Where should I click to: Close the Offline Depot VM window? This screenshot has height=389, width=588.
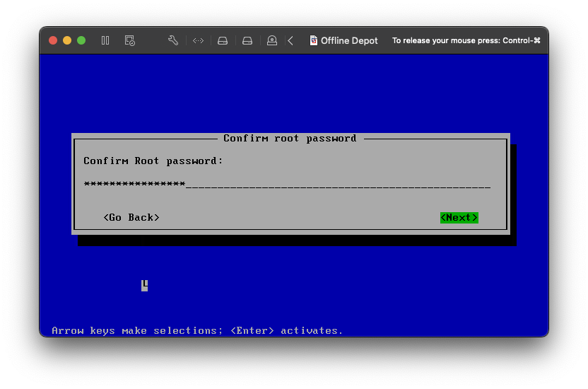pos(53,40)
